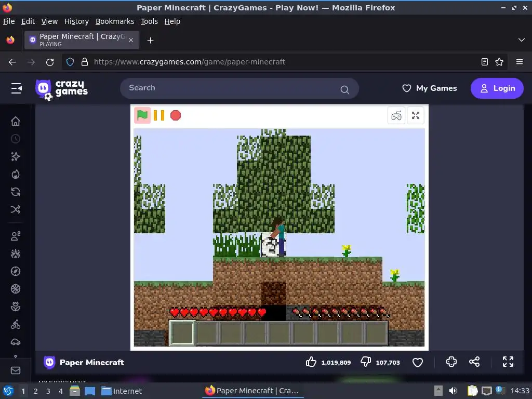This screenshot has height=399, width=532.
Task: Open the History menu
Action: point(77,21)
